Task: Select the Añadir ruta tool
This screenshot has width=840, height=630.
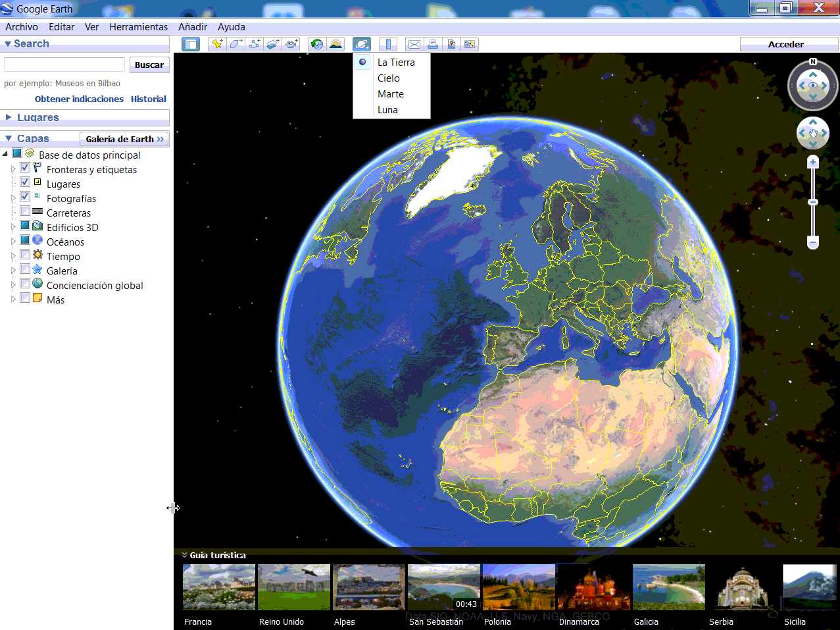Action: pyautogui.click(x=253, y=43)
